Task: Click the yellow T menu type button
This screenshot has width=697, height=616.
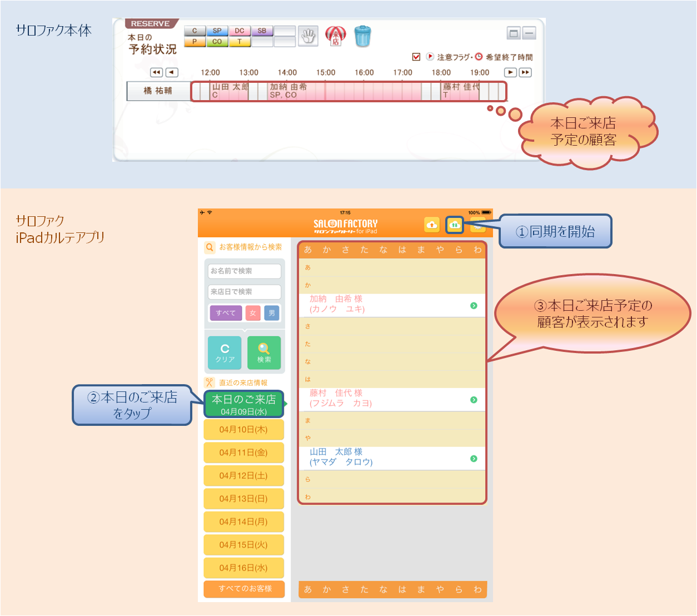Action: click(240, 42)
